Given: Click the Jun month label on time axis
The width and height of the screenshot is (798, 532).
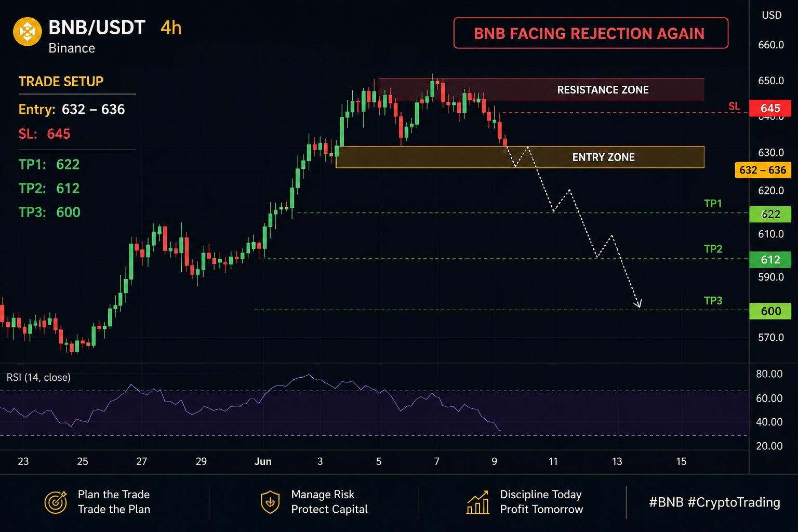Looking at the screenshot, I should click(263, 461).
